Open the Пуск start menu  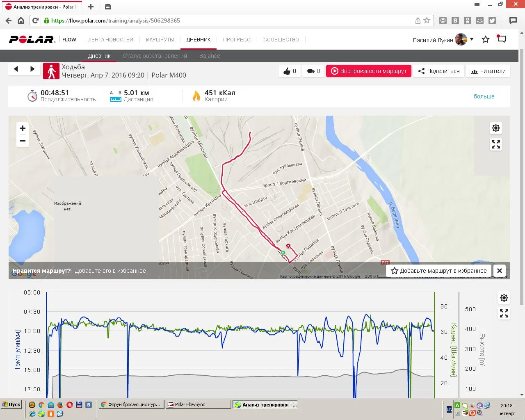(11, 404)
